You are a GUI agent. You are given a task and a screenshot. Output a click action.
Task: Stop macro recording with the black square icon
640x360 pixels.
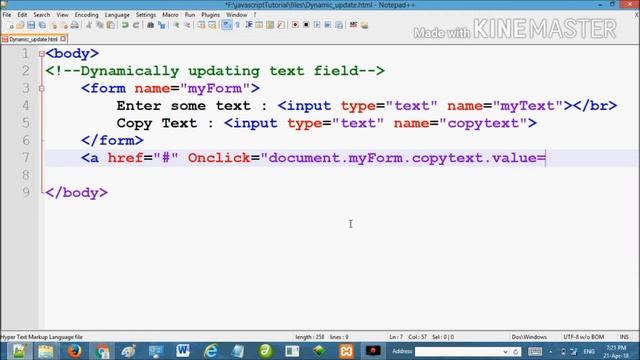306,25
